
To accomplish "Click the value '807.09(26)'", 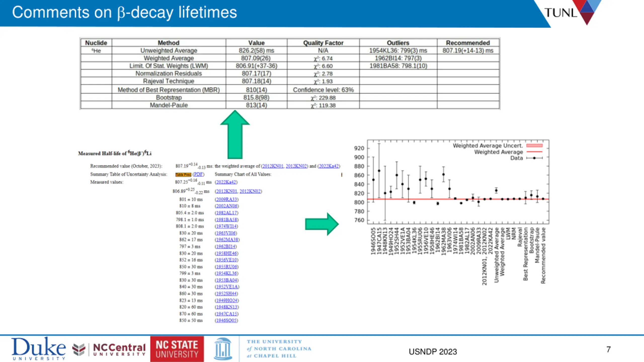I will (x=256, y=58).
